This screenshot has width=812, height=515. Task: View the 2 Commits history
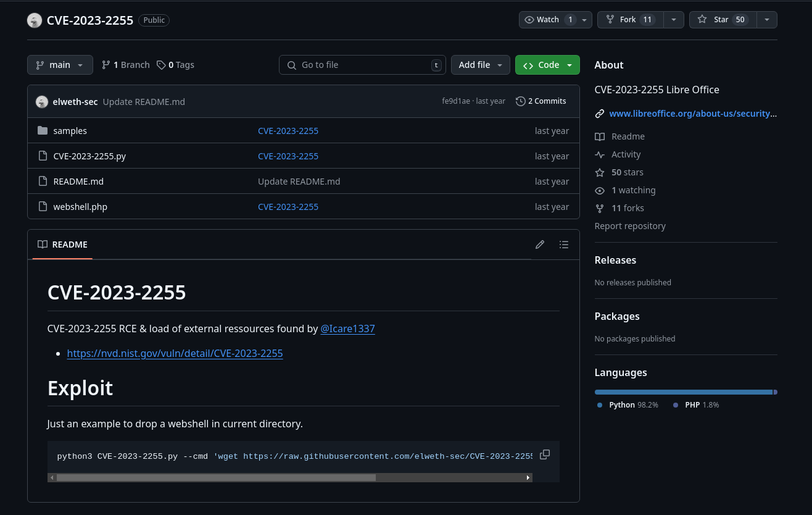click(x=541, y=101)
